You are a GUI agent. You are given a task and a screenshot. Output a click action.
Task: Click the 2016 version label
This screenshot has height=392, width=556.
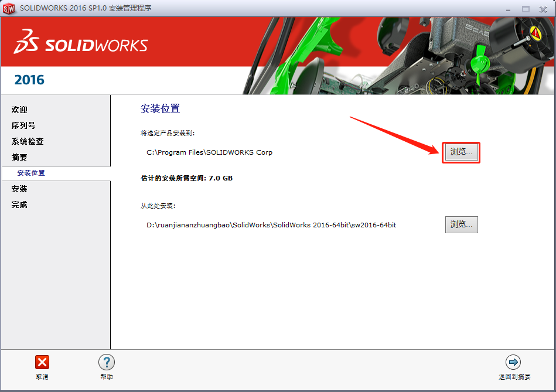[x=29, y=80]
